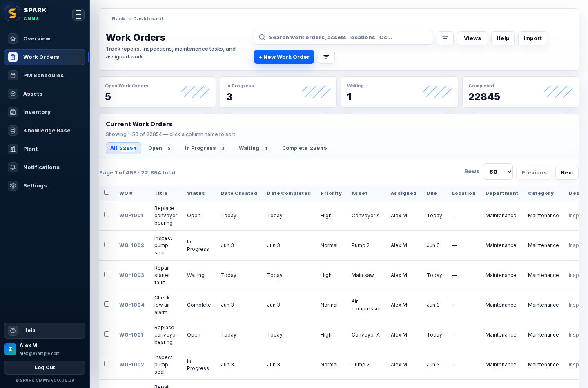588x388 pixels.
Task: Open the Views menu
Action: tap(472, 38)
